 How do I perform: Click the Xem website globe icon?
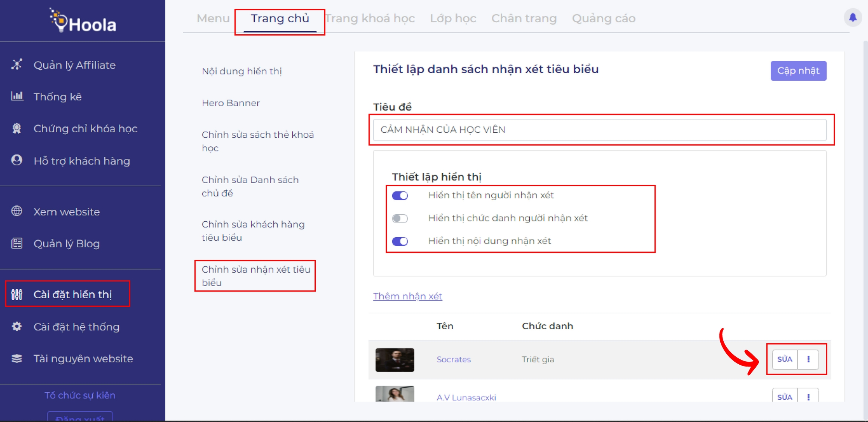[17, 211]
